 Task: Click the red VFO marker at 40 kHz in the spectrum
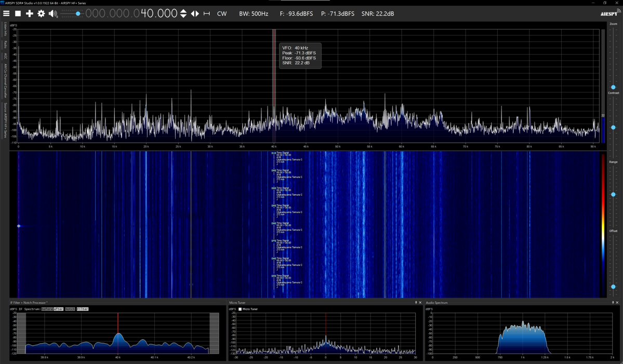[274, 85]
